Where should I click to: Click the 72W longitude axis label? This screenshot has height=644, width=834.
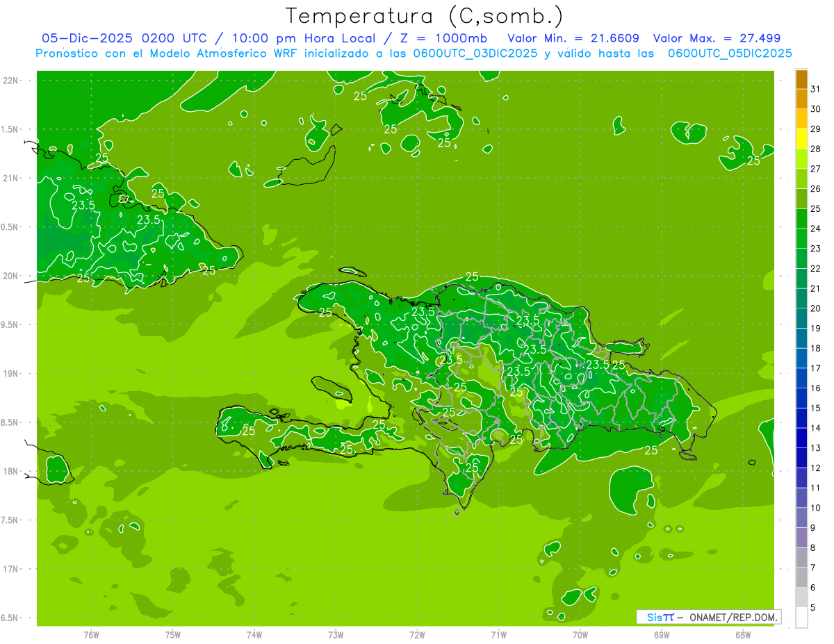(417, 635)
